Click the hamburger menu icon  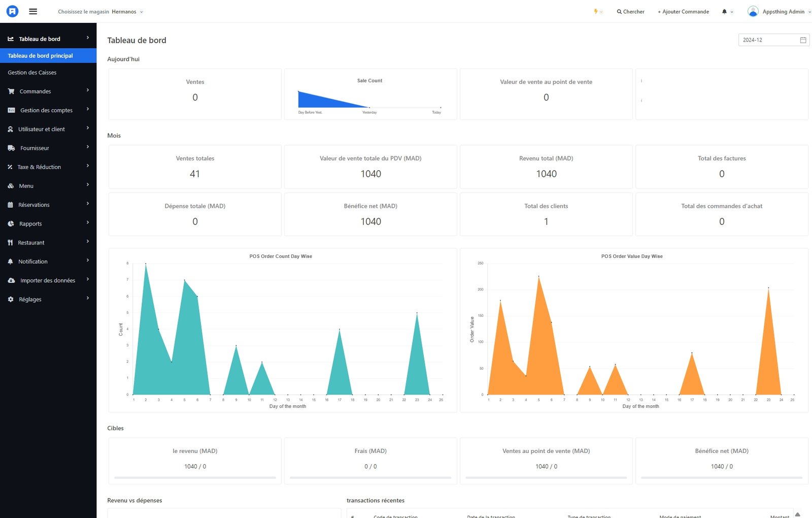click(33, 11)
